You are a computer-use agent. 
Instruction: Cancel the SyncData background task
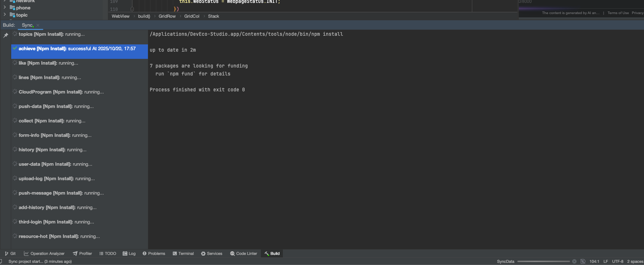point(574,261)
